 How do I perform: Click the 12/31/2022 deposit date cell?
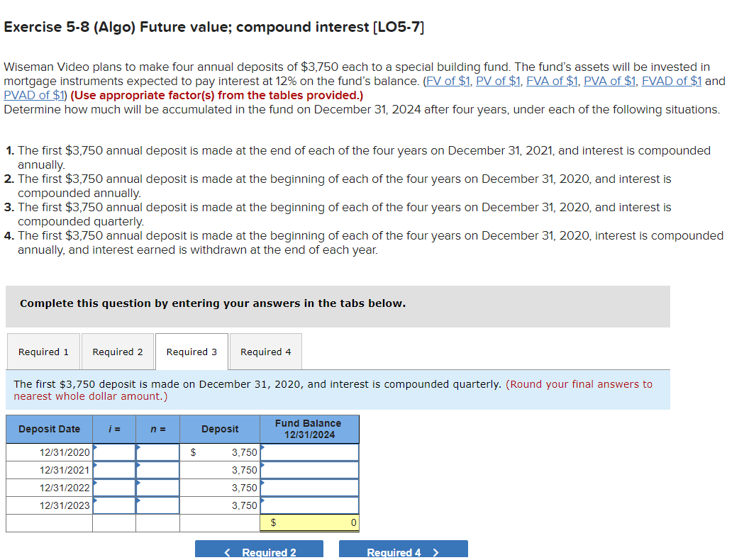coord(50,488)
